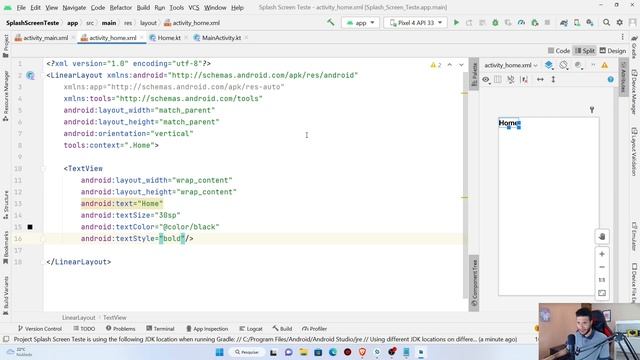Click the Sync Project with Gradle elephant icon
The height and width of the screenshot is (360, 640).
point(564,23)
